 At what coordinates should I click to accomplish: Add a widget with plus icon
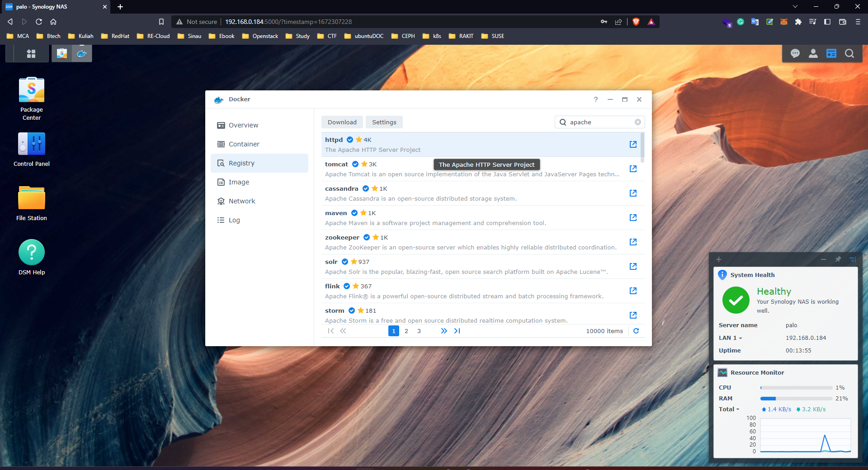click(719, 259)
